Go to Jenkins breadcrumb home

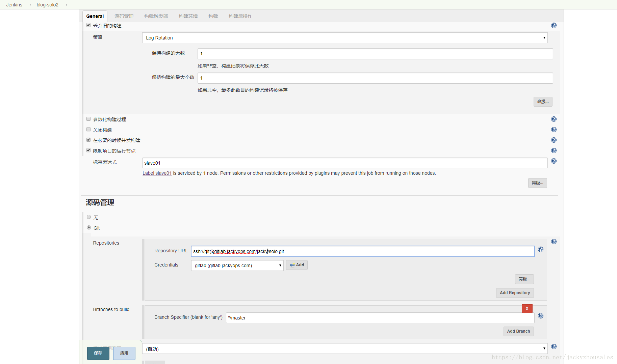14,5
